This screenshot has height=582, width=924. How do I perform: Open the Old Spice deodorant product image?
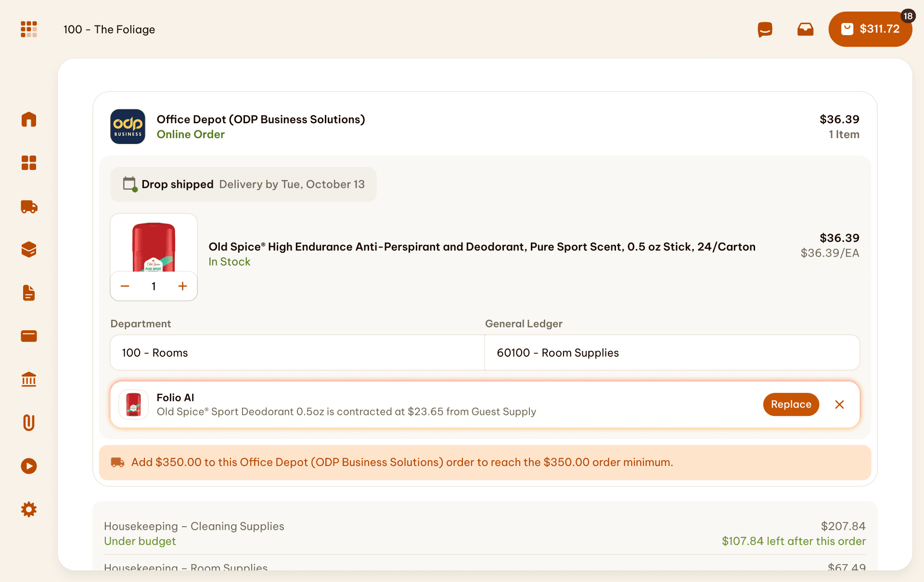154,243
